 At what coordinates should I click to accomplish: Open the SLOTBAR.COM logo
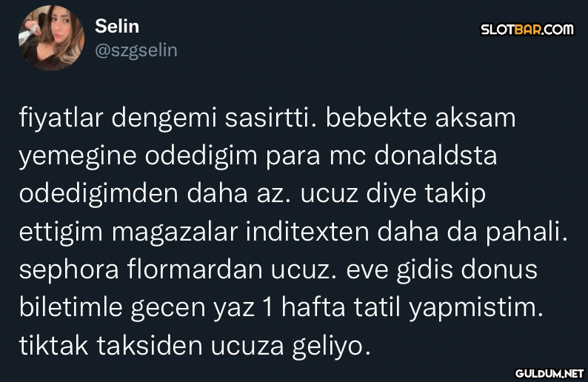pyautogui.click(x=527, y=30)
